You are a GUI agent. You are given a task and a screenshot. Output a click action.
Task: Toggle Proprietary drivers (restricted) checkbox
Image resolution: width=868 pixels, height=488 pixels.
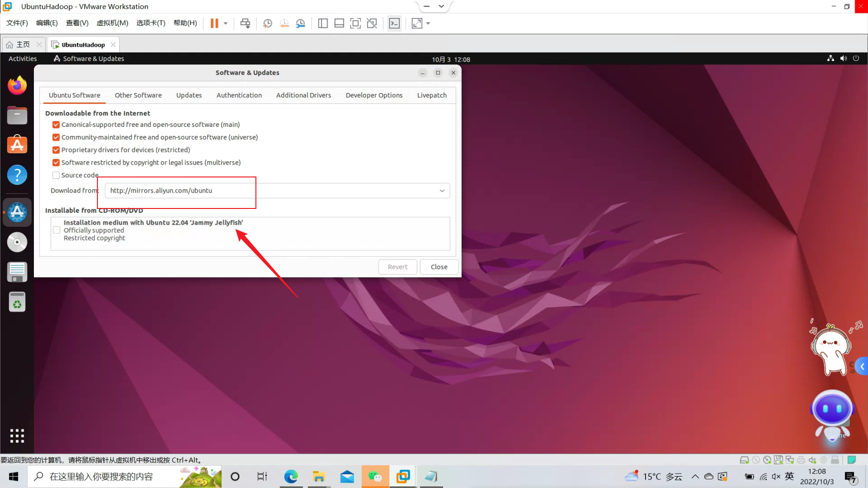(56, 150)
